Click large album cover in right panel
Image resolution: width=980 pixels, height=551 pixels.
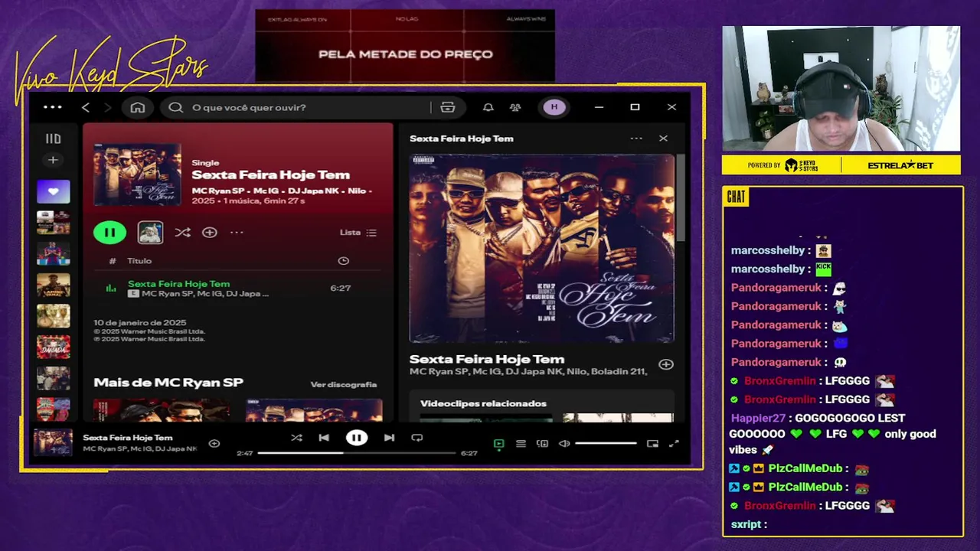click(541, 248)
